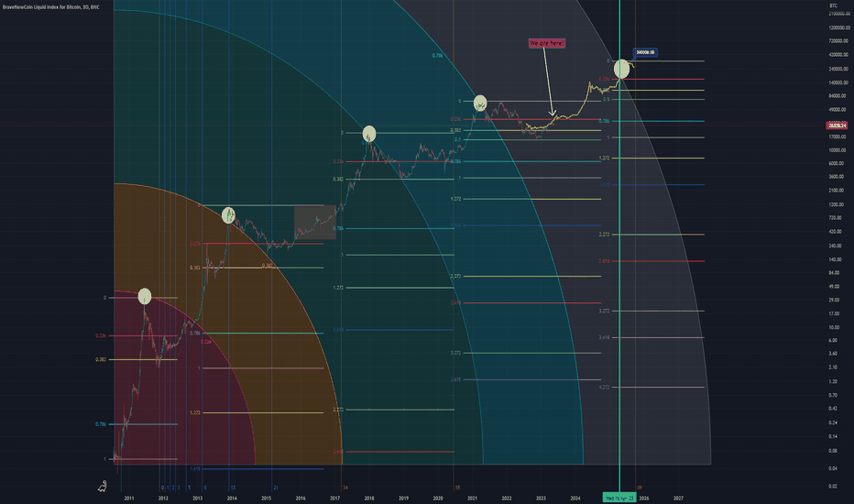Select the gray rectangle drawn near 2016
The width and height of the screenshot is (854, 504).
point(315,223)
